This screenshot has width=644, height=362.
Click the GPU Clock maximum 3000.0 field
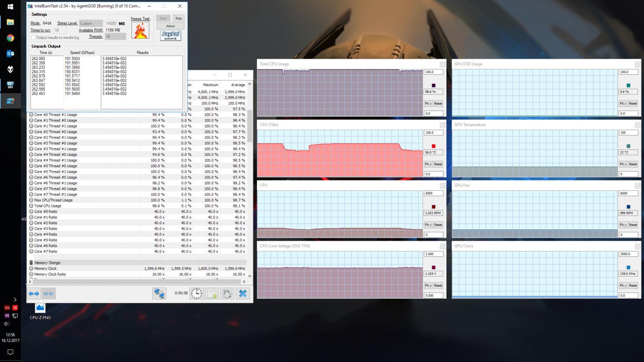coord(629,254)
